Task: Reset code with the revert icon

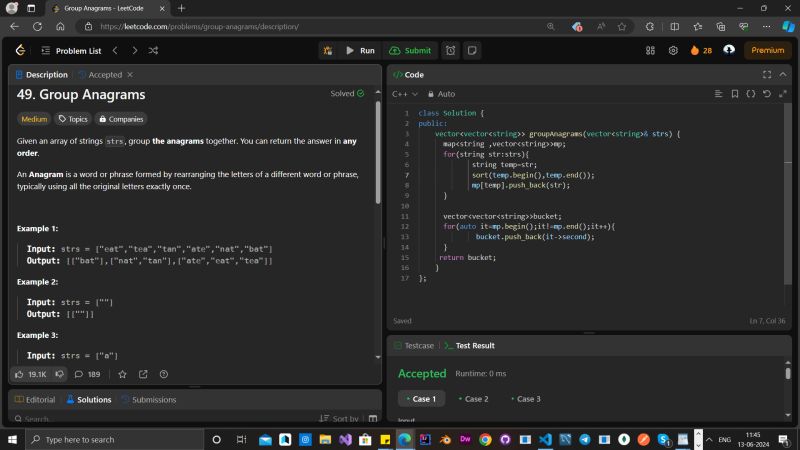Action: pyautogui.click(x=767, y=94)
